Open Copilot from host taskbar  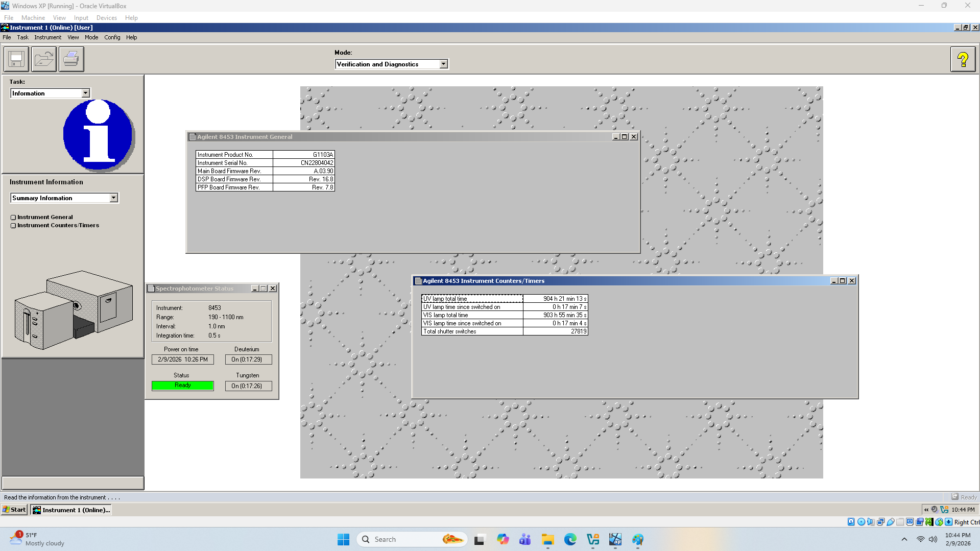503,539
